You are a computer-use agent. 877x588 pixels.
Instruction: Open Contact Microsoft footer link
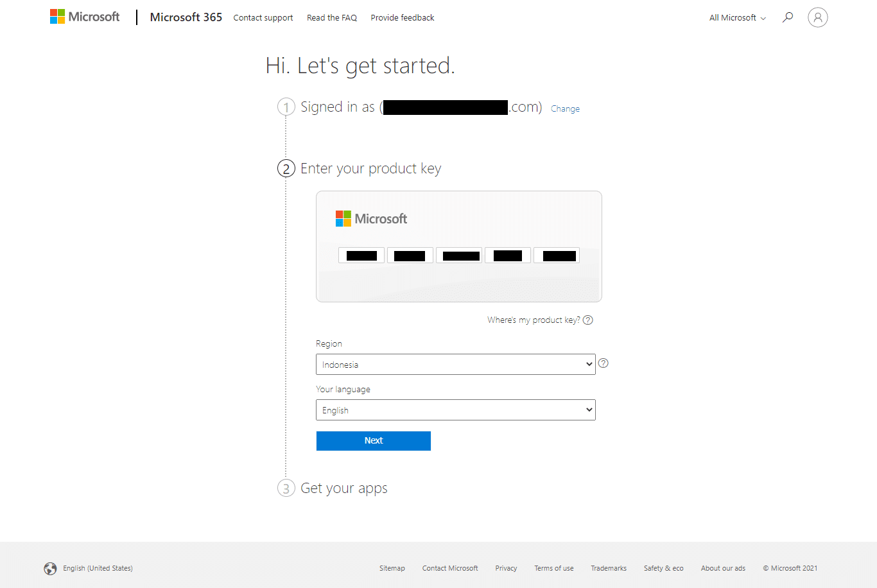click(x=450, y=569)
